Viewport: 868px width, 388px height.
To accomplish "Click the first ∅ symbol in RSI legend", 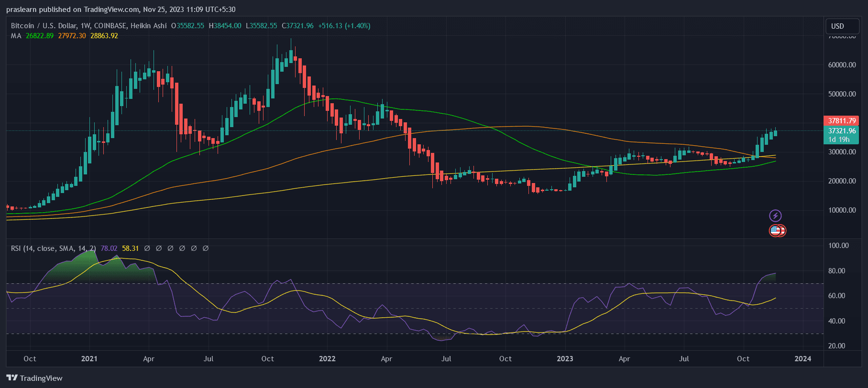I will pos(147,248).
